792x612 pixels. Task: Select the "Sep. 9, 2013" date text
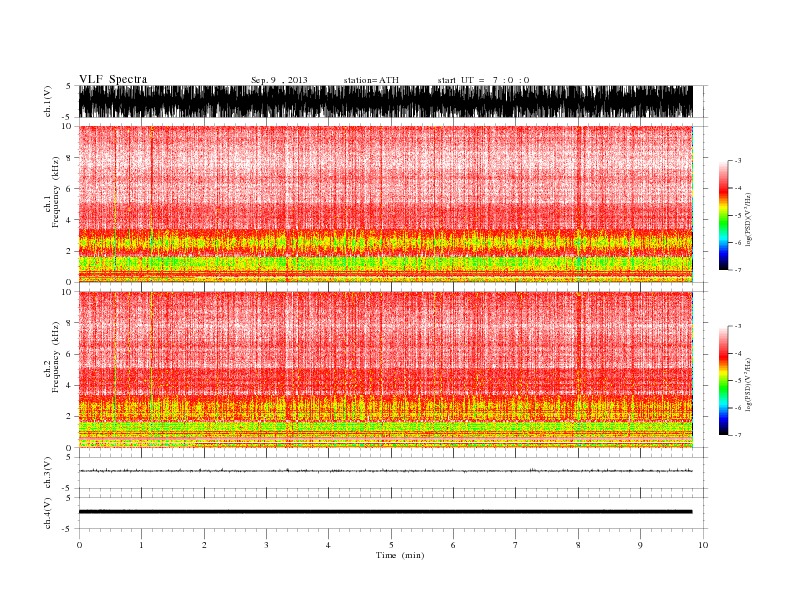[x=279, y=80]
